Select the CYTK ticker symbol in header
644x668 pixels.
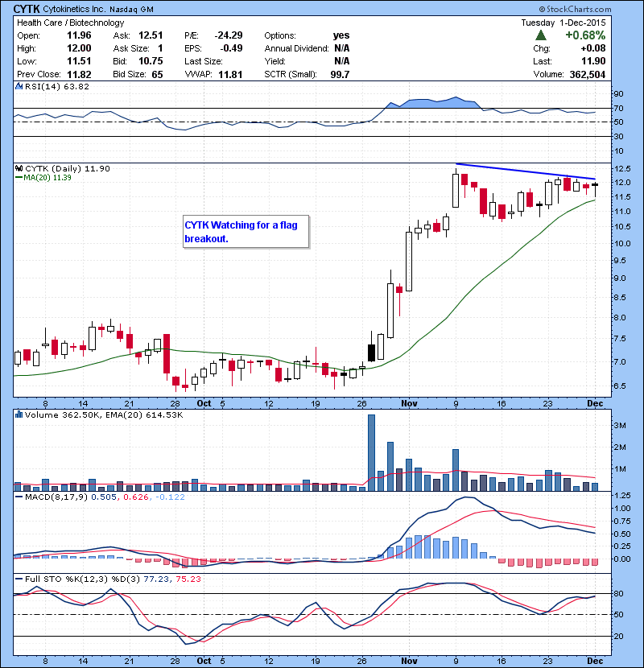pos(27,9)
